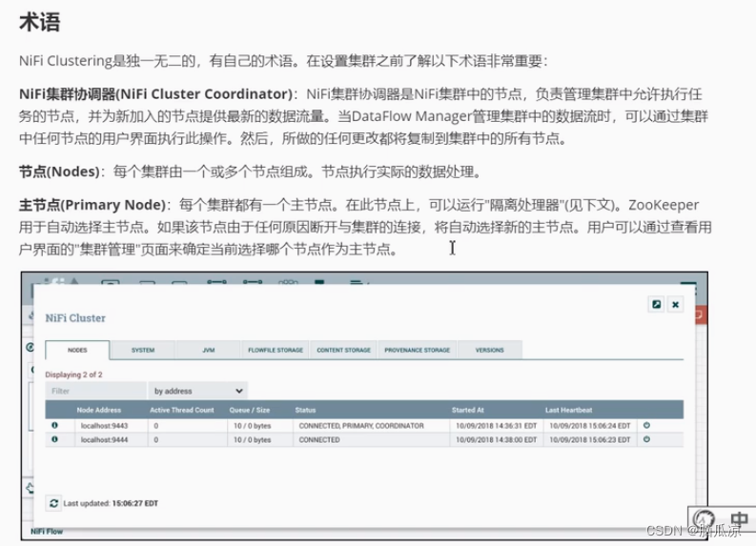This screenshot has width=756, height=546.
Task: Click 'Displaying 2 of 2' text
Action: tap(73, 374)
